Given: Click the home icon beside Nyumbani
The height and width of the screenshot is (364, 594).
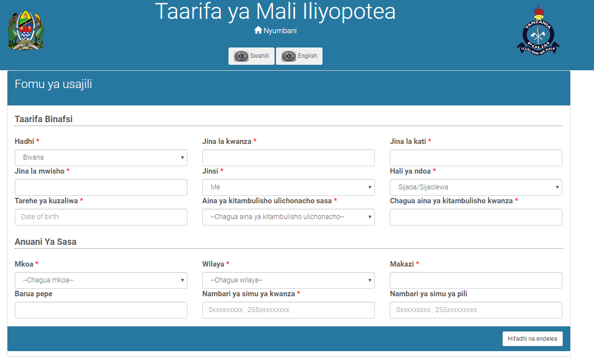Looking at the screenshot, I should (258, 30).
